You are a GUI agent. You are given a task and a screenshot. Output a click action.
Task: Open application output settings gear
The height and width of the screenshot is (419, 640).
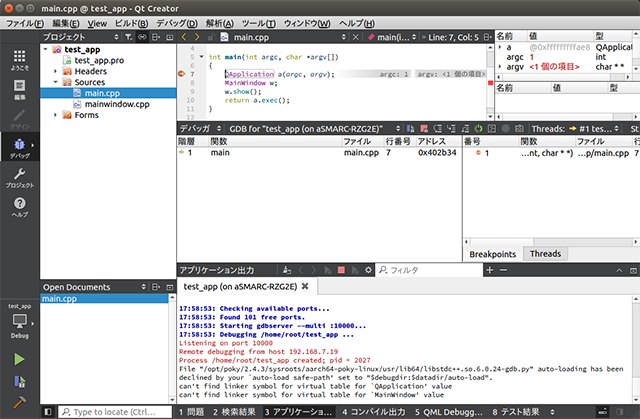[x=368, y=270]
